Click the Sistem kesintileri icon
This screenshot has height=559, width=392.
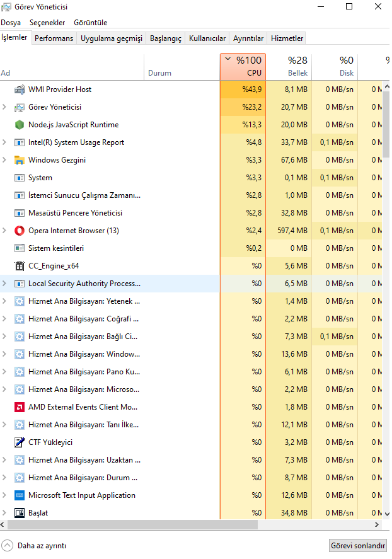pyautogui.click(x=20, y=248)
